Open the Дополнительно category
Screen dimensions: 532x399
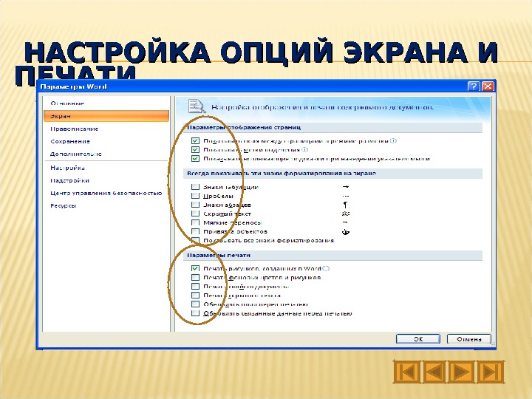76,154
